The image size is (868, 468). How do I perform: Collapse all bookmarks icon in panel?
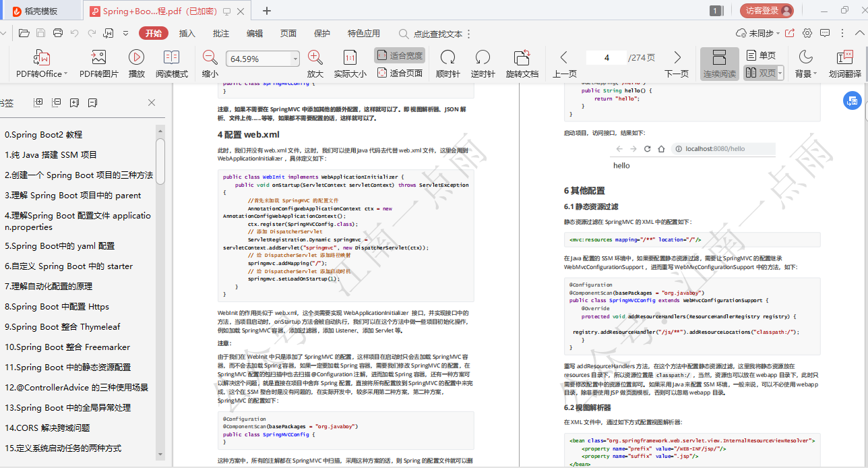57,103
